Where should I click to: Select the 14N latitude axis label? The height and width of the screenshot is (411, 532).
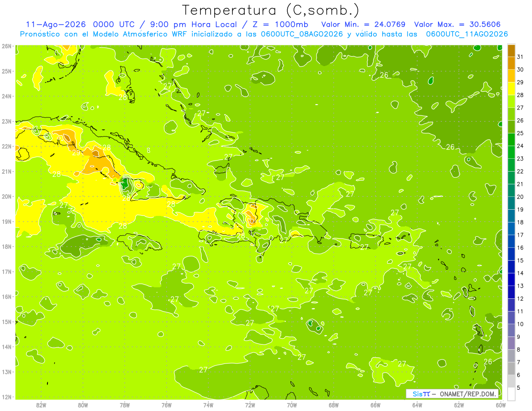7,347
